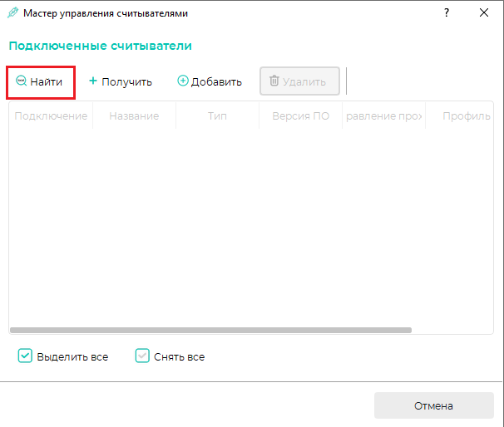504x427 pixels.
Task: Tick the Выделить все checkbox
Action: (x=25, y=356)
